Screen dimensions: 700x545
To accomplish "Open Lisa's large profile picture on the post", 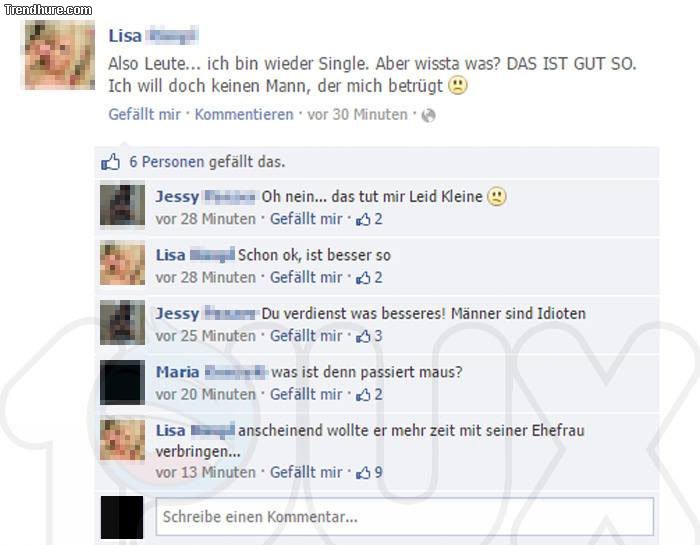I will click(60, 55).
